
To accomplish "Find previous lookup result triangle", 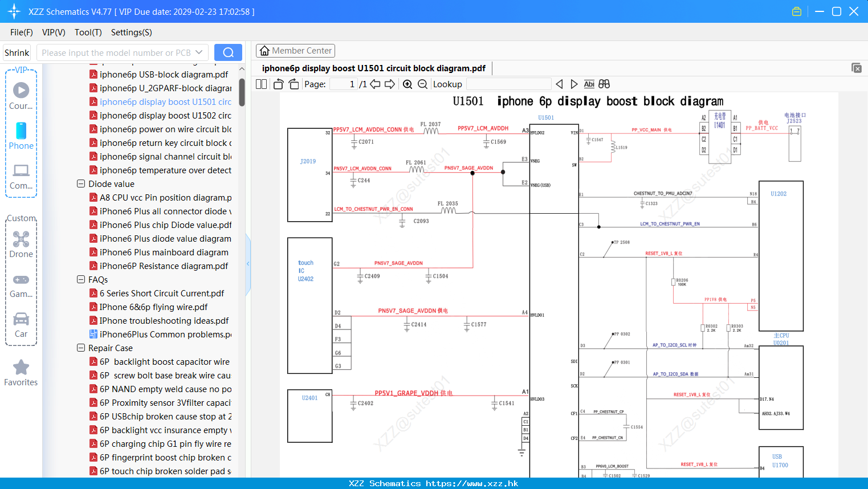I will coord(559,84).
